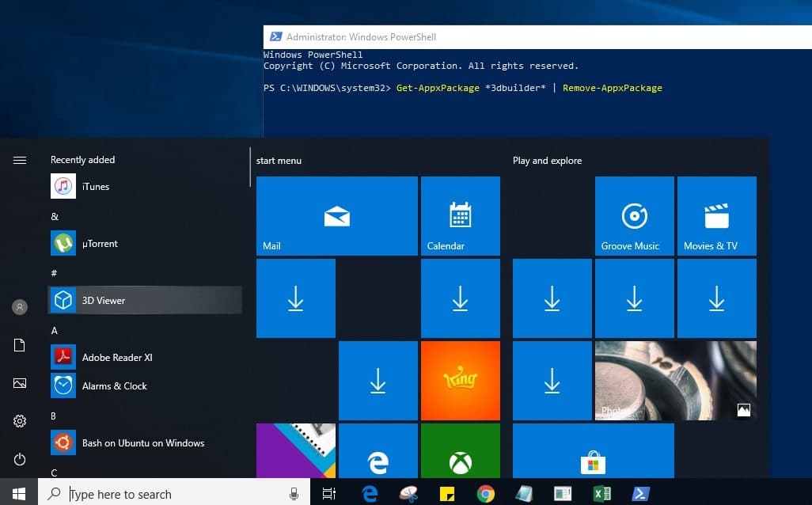The height and width of the screenshot is (505, 812).
Task: Open the Mail tile
Action: click(x=337, y=216)
